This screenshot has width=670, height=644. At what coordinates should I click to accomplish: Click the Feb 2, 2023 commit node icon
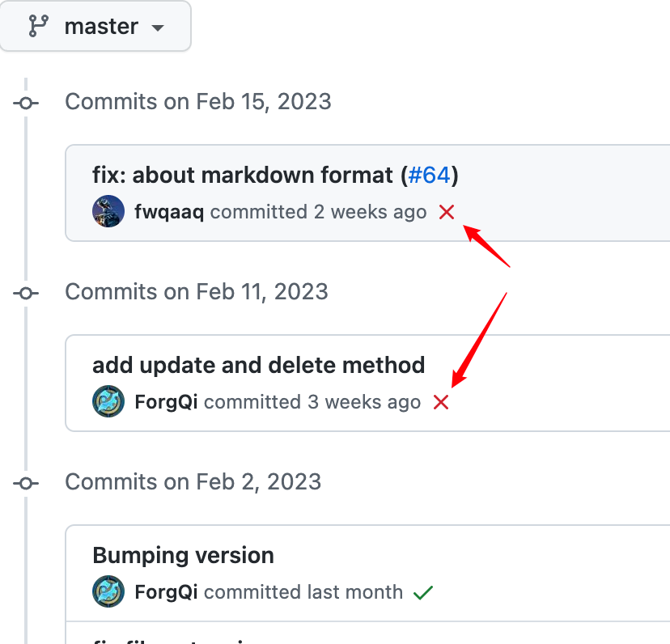click(x=26, y=483)
